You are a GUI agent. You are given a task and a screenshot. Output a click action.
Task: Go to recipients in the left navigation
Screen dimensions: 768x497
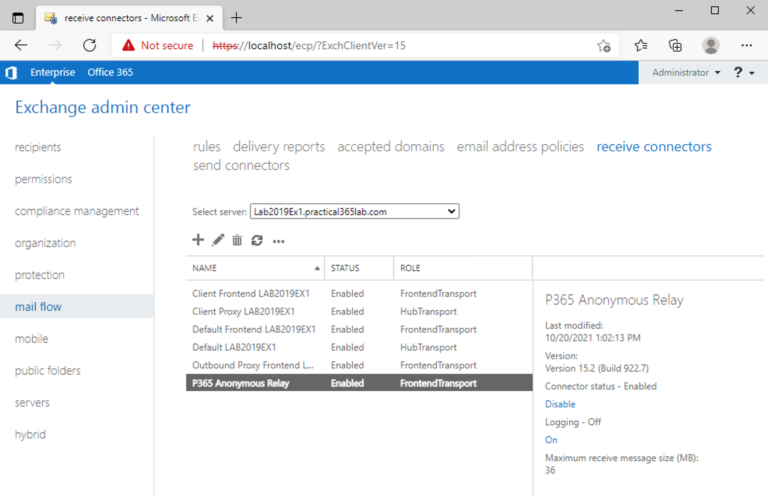click(38, 147)
